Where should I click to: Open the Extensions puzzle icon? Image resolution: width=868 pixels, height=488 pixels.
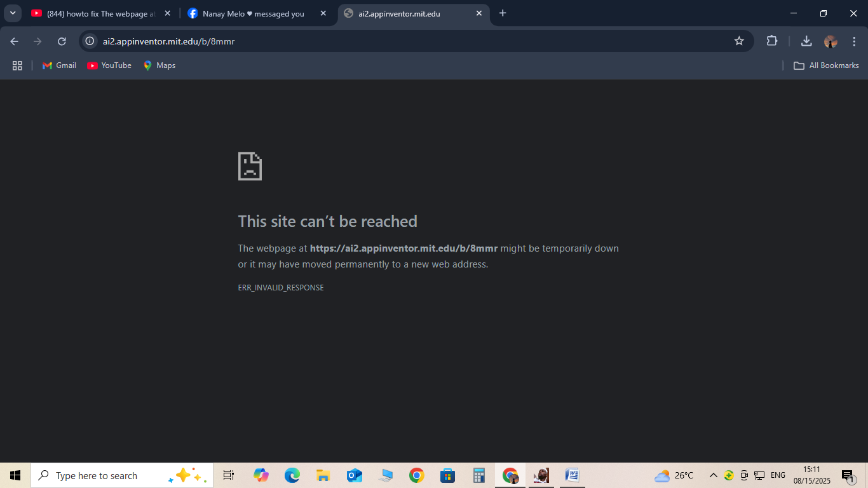772,41
